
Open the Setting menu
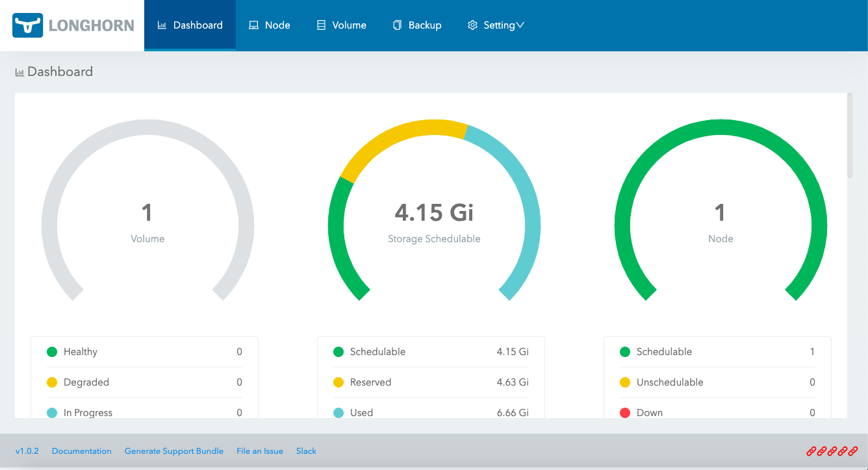coord(496,25)
